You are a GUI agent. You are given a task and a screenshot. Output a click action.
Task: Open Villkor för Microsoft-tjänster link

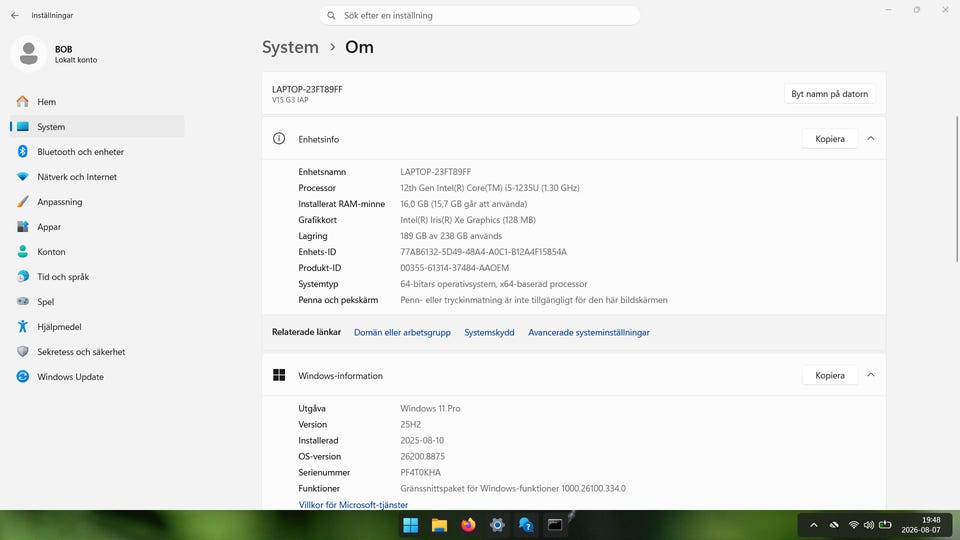point(353,504)
